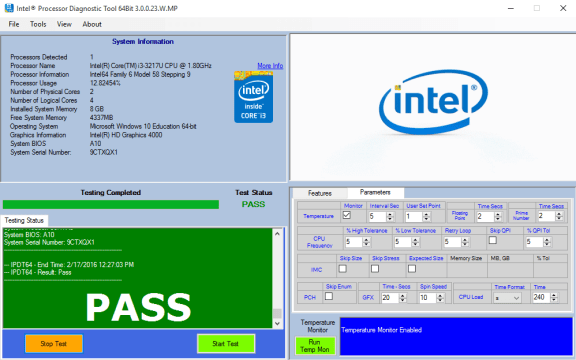The width and height of the screenshot is (576, 360).
Task: Click the System Serial Number value 9CTXQX1
Action: tap(104, 152)
